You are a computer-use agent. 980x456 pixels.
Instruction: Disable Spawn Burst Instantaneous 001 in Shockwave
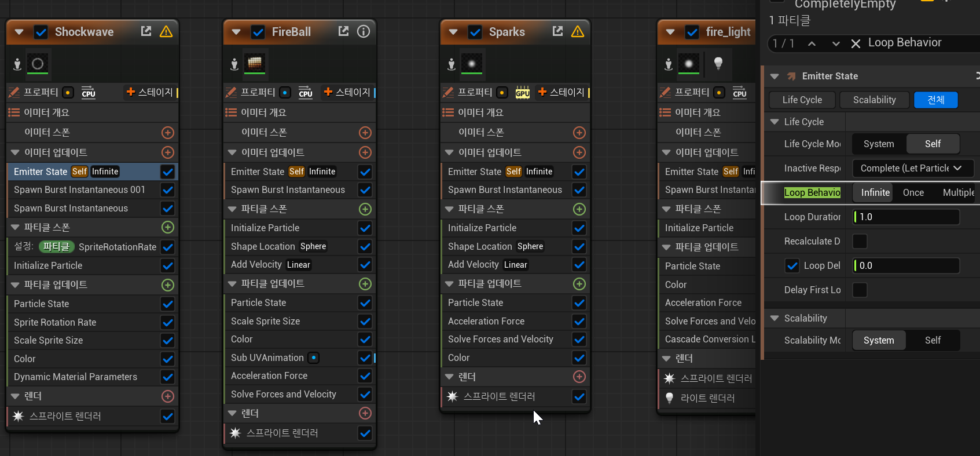168,190
